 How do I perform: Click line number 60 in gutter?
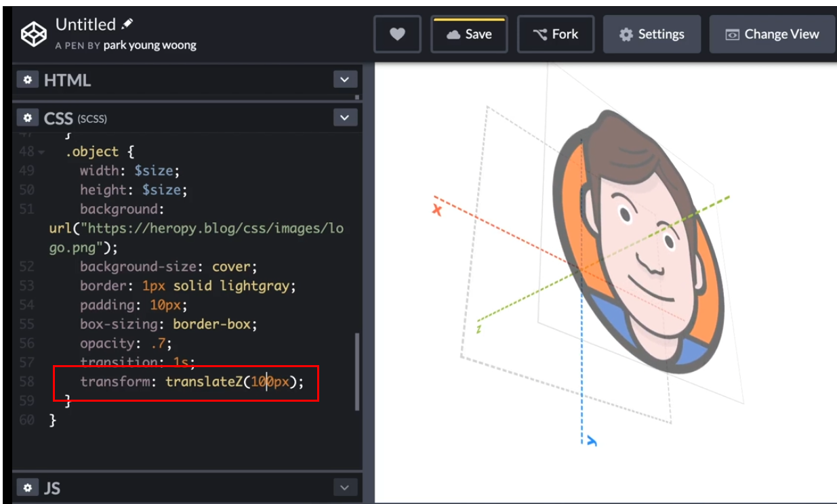click(x=26, y=420)
